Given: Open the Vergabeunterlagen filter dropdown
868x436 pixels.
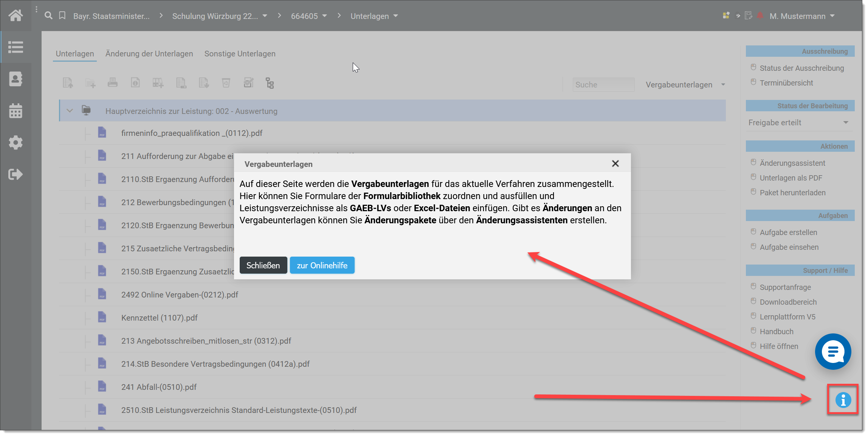Looking at the screenshot, I should [685, 85].
